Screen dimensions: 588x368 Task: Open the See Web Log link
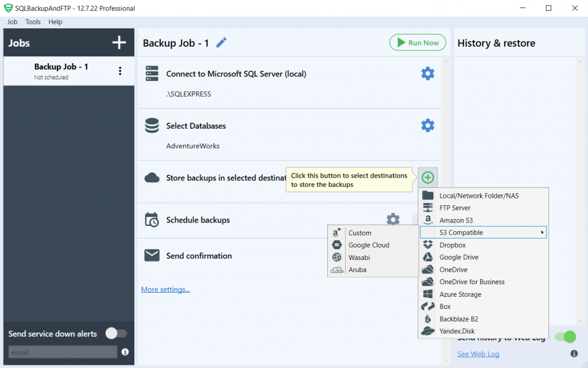coord(478,354)
